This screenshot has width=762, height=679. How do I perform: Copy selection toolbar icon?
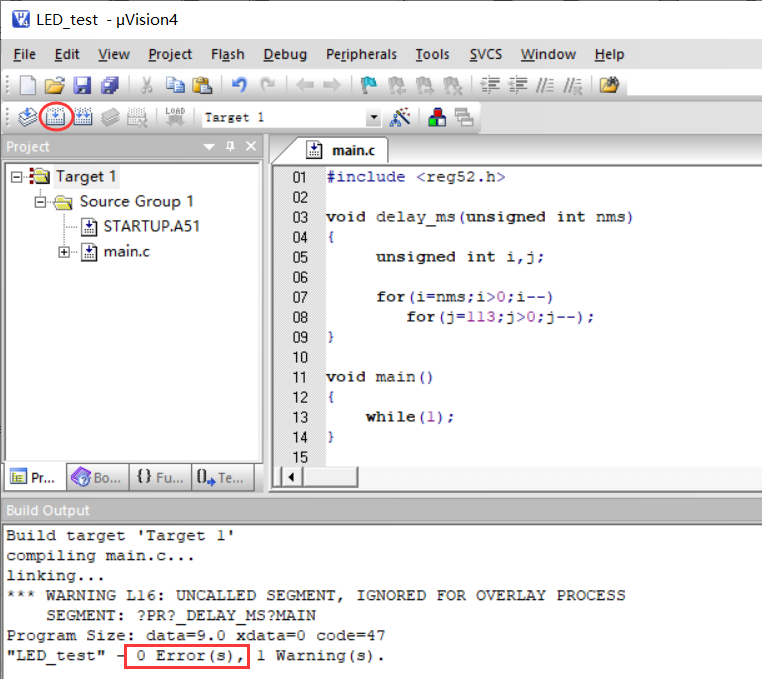(174, 85)
